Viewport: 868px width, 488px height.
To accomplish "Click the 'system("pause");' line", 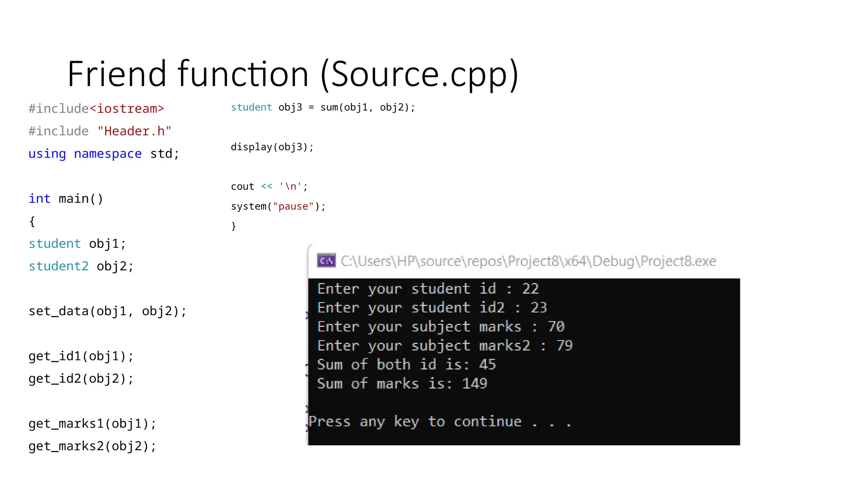I will (278, 206).
